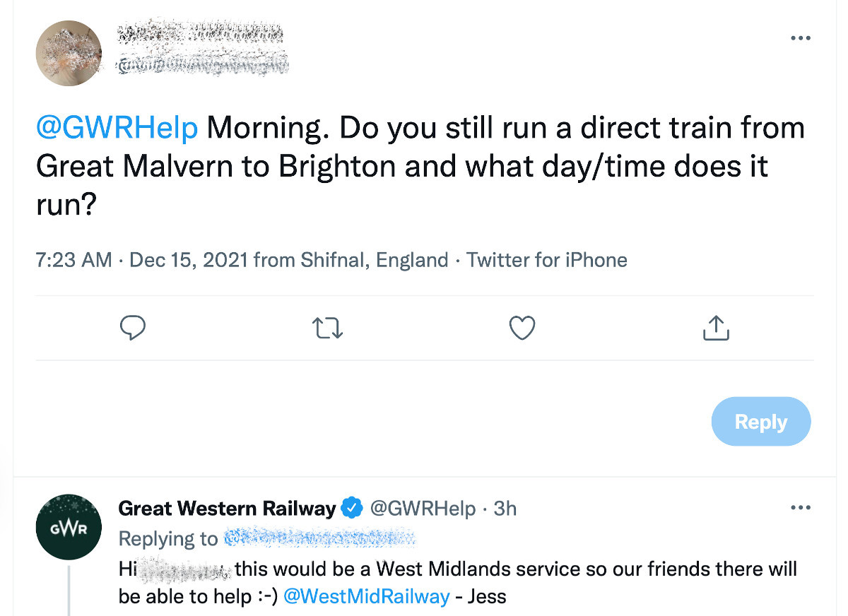Click the GWR round logo avatar

click(69, 528)
